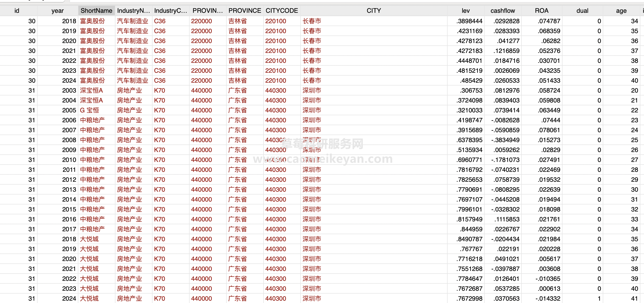Select ROA value -.010365 in 2022 row
The image size is (644, 303).
point(548,279)
